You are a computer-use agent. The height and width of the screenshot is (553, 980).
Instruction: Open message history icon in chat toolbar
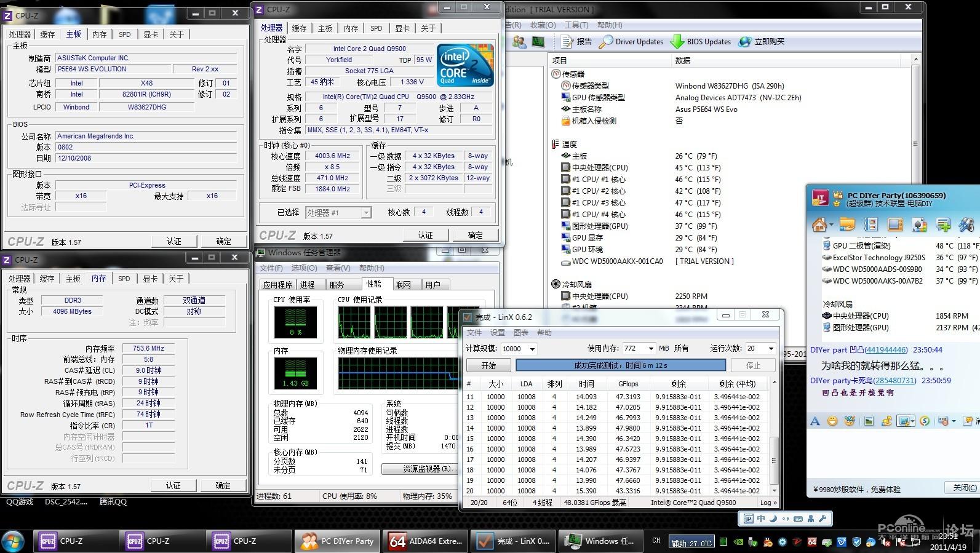pyautogui.click(x=969, y=421)
